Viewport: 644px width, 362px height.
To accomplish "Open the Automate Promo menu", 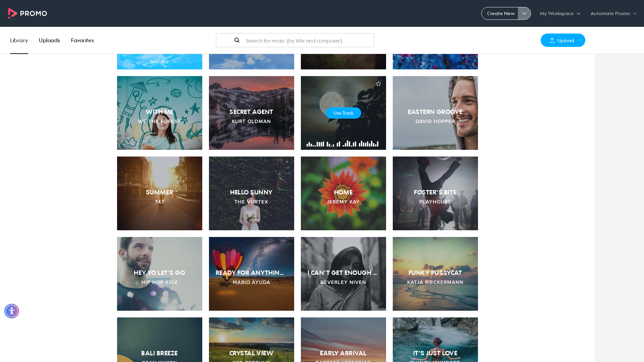I will point(613,13).
